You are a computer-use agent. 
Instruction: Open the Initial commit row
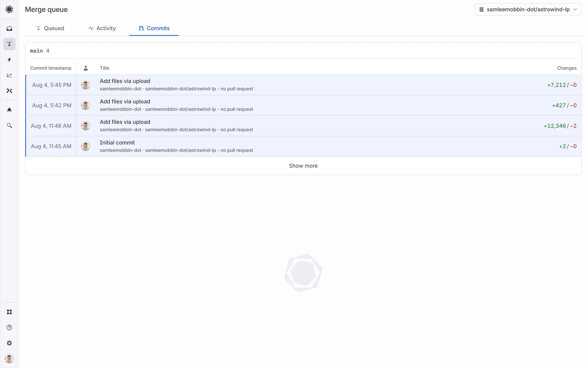tap(117, 143)
